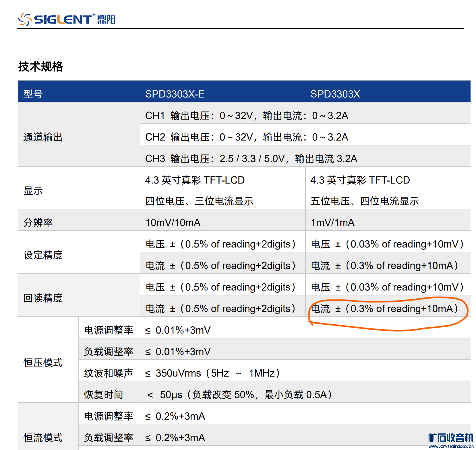The width and height of the screenshot is (476, 450).
Task: Click '电源调整率' in the 恒流模式 section
Action: pyautogui.click(x=109, y=416)
